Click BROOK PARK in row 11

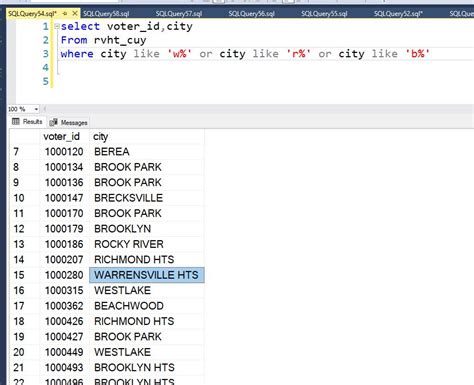point(147,213)
